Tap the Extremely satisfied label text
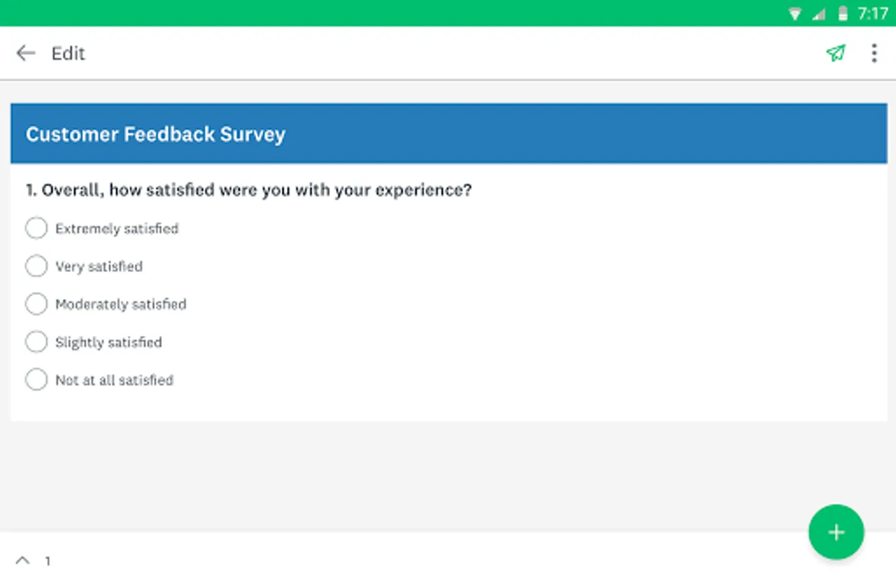 (117, 229)
